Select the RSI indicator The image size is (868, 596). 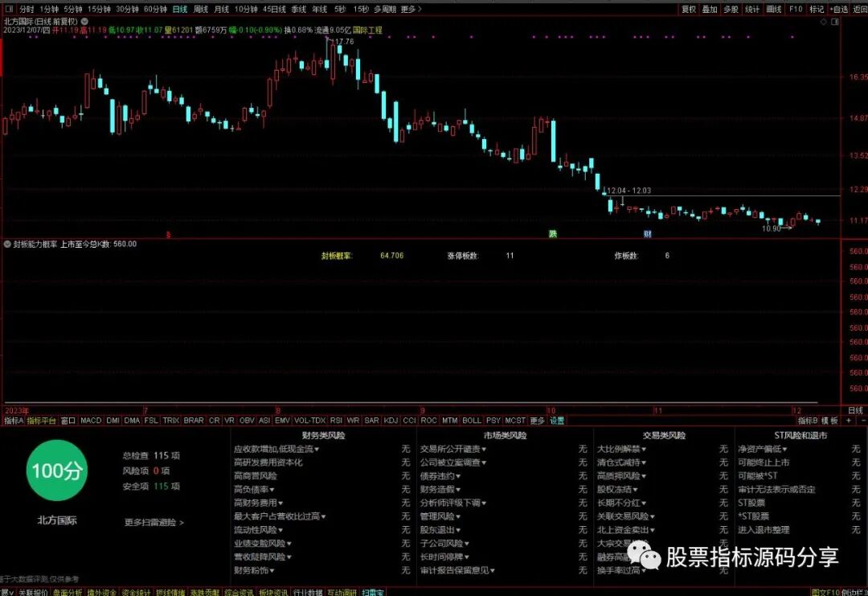pos(336,421)
